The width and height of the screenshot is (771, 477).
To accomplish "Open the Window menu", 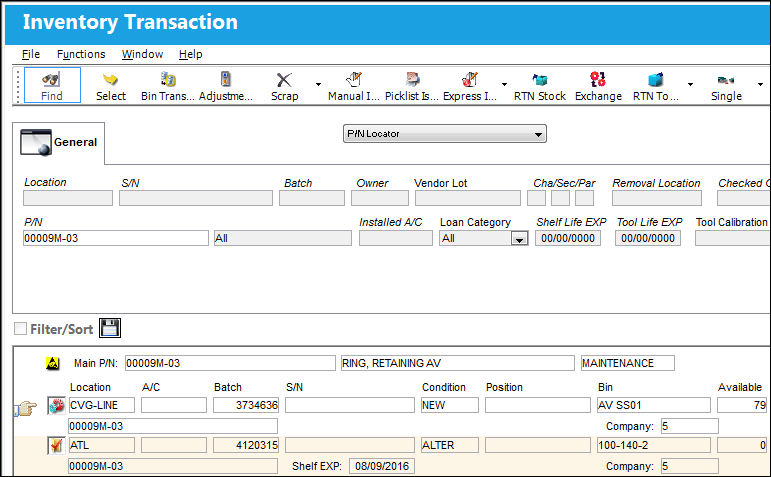I will pos(143,54).
